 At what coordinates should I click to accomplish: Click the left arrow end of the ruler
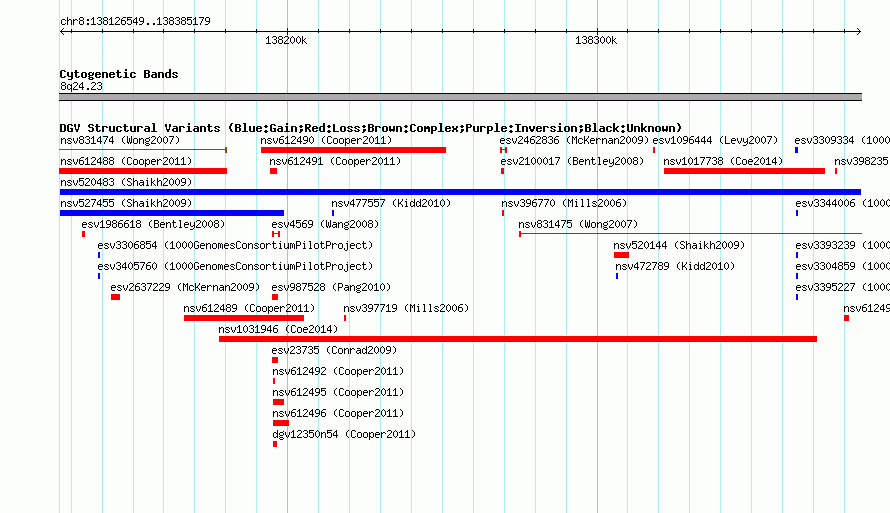pyautogui.click(x=64, y=31)
